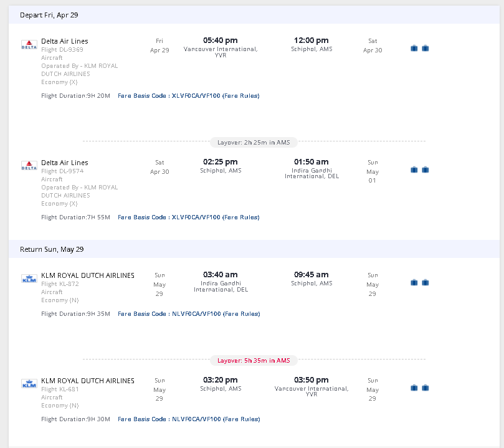Open Fare Rules for the Vancouver to Schiphol departure flight
Screen dimensions: 504x448
click(x=241, y=96)
